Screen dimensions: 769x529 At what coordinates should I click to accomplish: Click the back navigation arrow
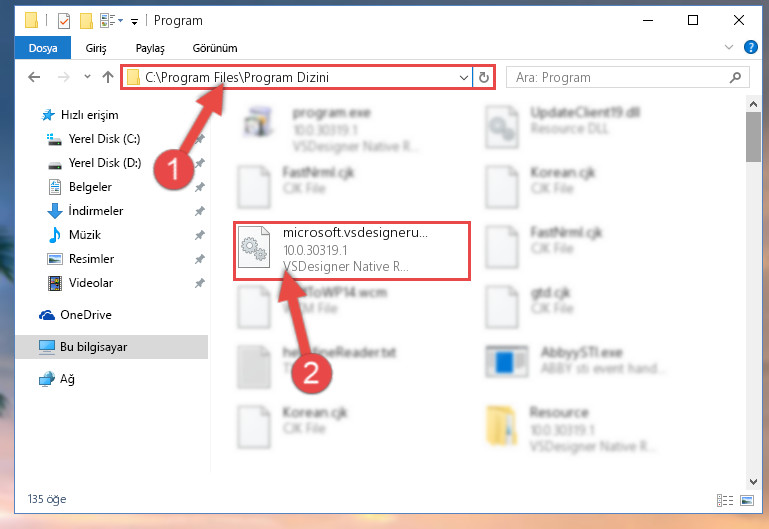[34, 77]
